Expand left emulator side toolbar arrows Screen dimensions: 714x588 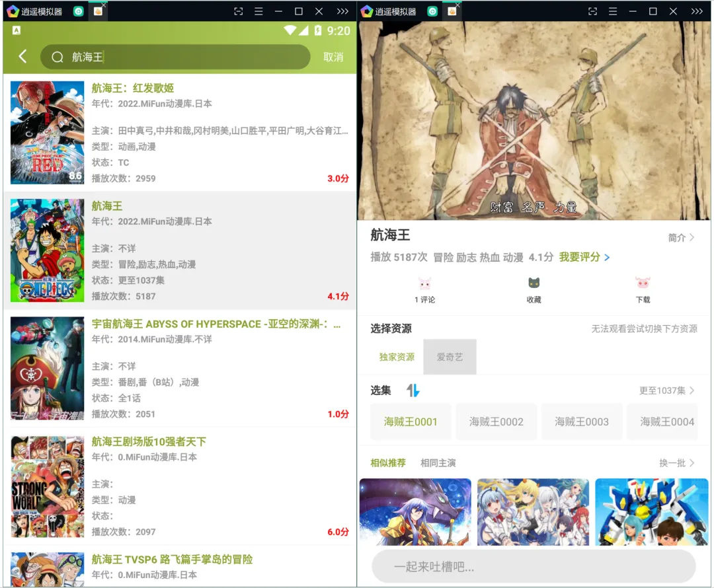coord(342,11)
